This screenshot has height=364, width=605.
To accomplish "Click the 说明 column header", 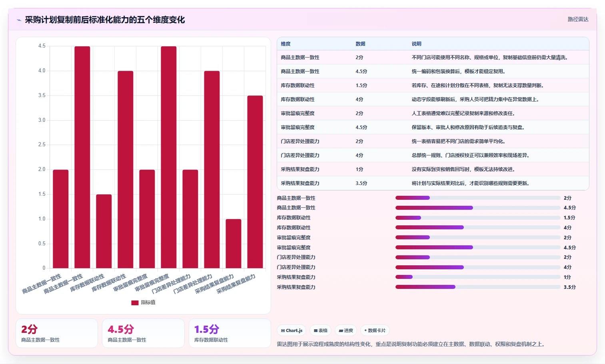I will tap(416, 44).
